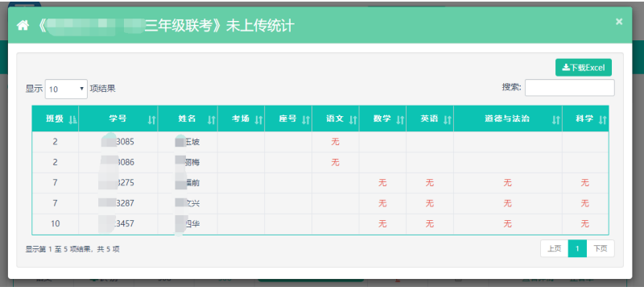Sort by 英语 column sort icon
Image resolution: width=644 pixels, height=291 pixels.
pyautogui.click(x=448, y=119)
